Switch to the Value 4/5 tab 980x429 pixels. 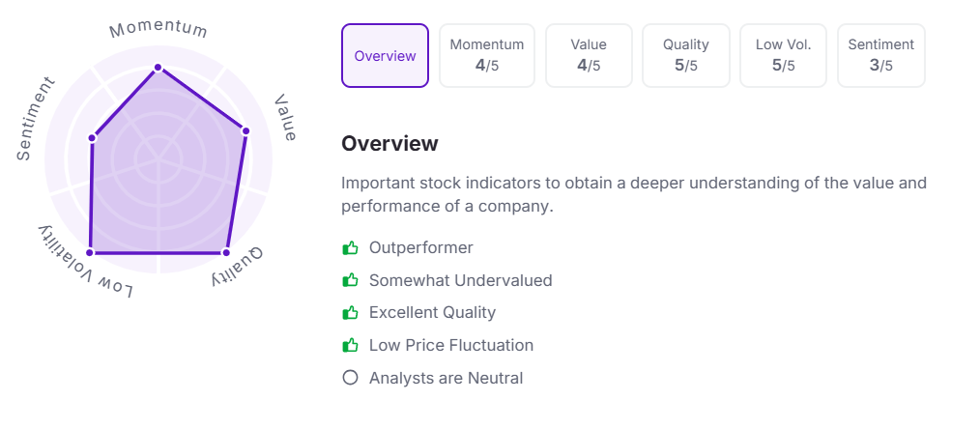point(589,56)
